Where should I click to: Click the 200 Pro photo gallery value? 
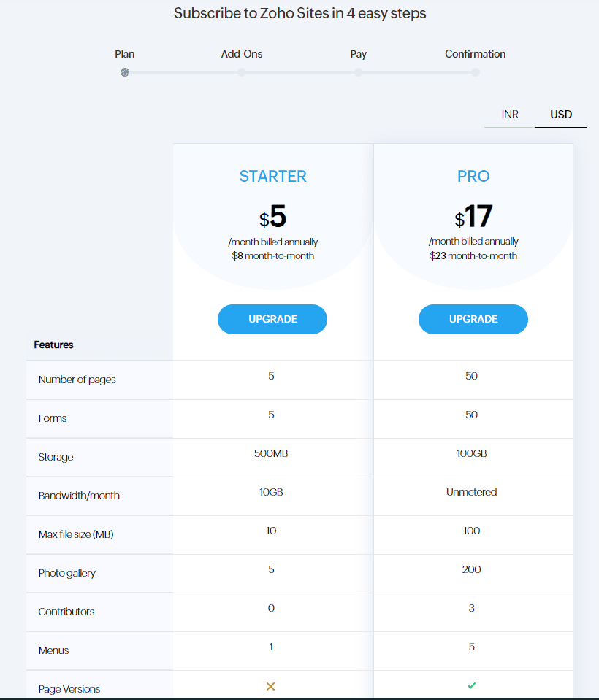click(472, 569)
